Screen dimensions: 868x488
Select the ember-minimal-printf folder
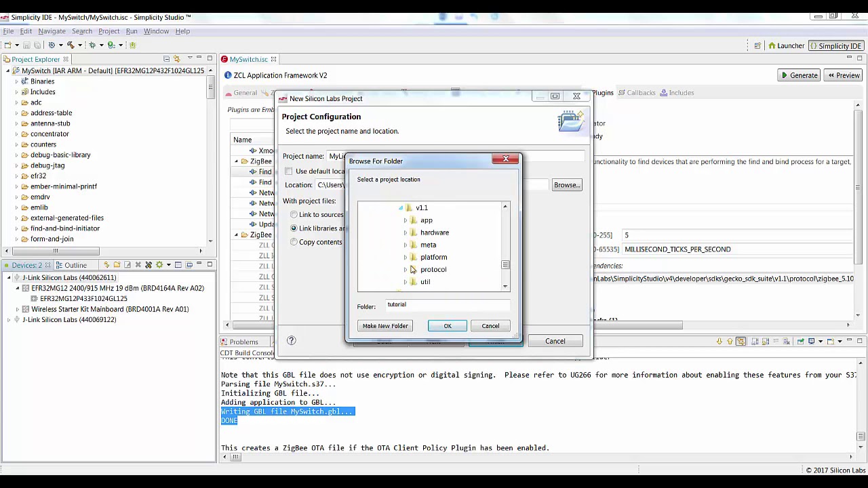[64, 186]
